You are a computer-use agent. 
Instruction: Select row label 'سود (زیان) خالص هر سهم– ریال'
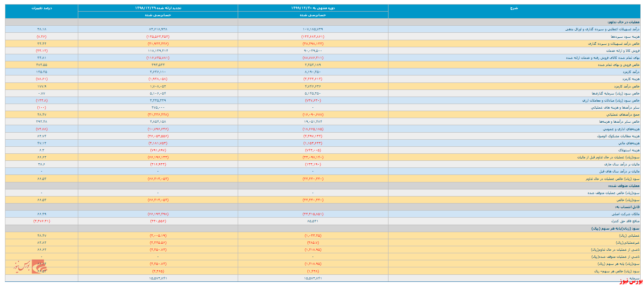617,271
